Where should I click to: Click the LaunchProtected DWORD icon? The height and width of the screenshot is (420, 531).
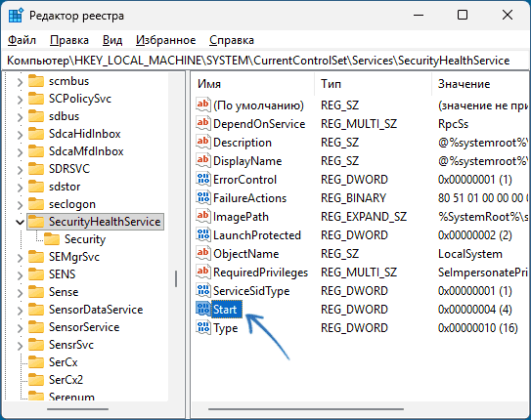tap(203, 235)
